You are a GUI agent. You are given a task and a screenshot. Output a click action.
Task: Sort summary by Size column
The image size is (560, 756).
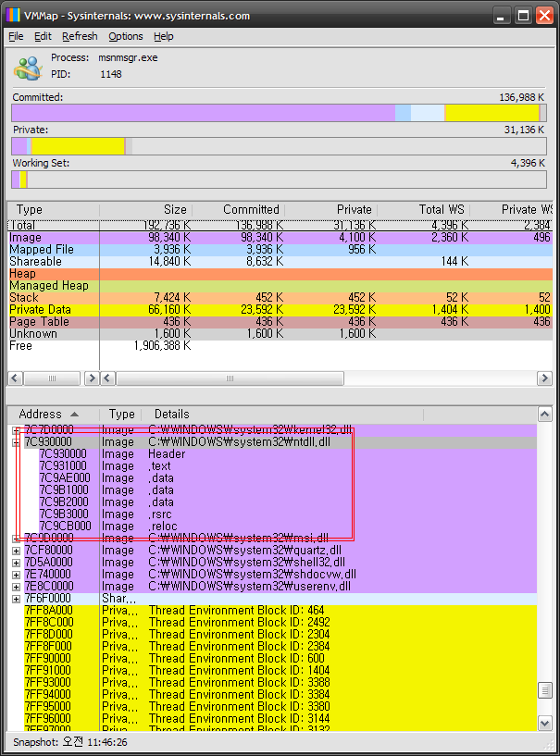(x=145, y=210)
